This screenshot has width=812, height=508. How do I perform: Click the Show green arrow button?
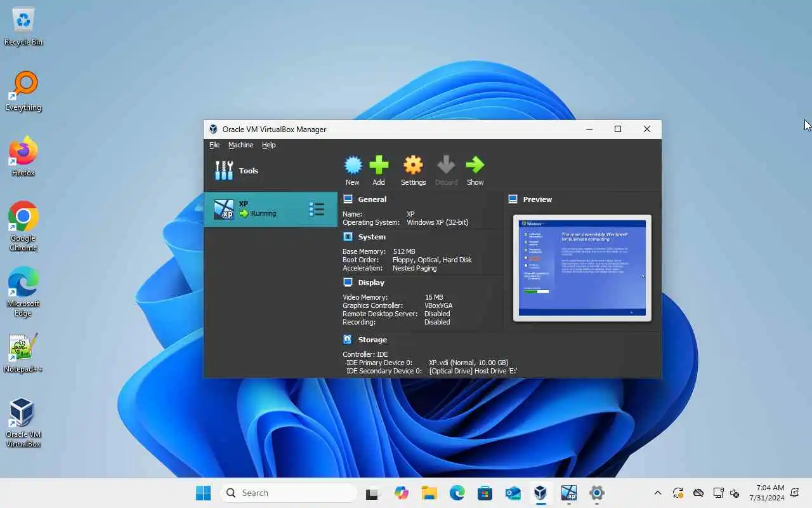[x=475, y=166]
